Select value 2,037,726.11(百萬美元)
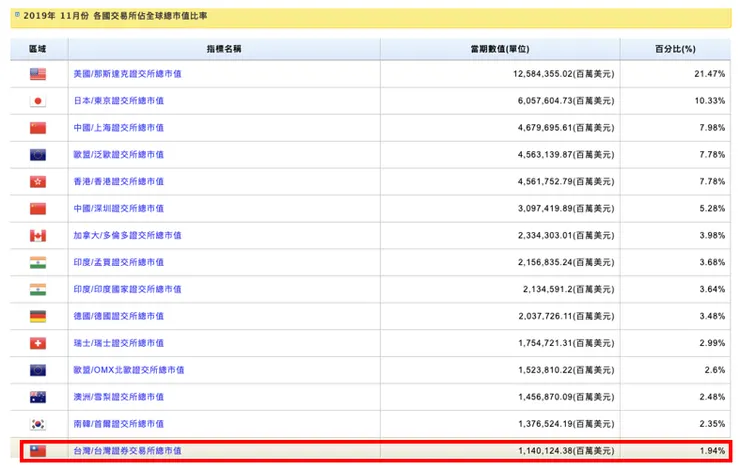 point(566,316)
